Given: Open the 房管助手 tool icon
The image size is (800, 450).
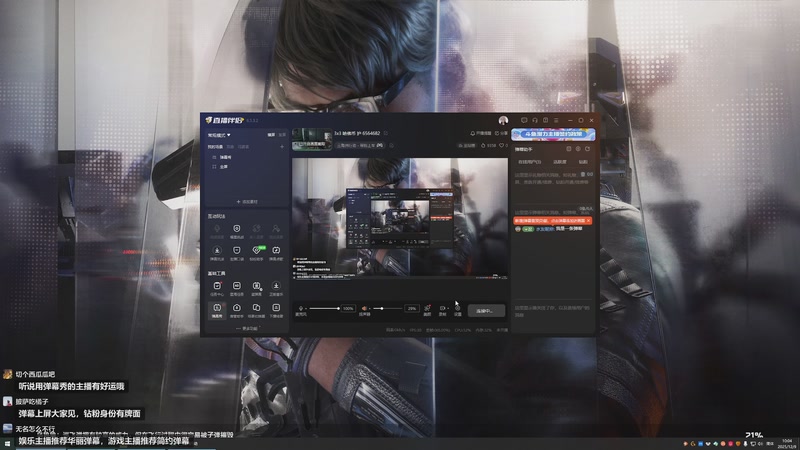Looking at the screenshot, I should [237, 310].
